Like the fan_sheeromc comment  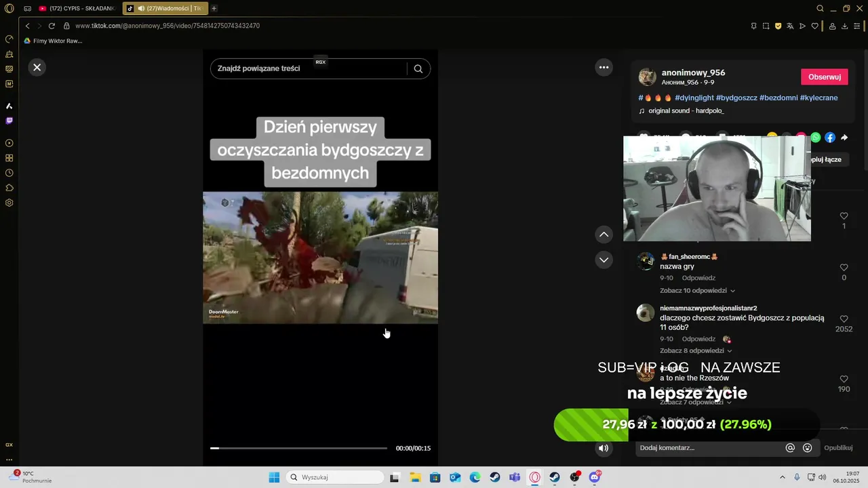[844, 268]
